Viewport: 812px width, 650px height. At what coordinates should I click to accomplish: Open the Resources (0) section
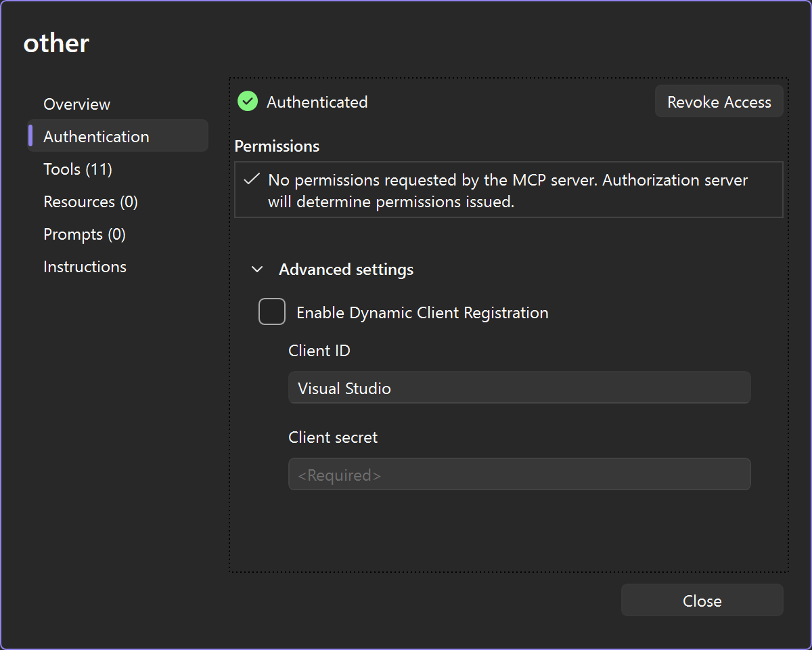pyautogui.click(x=90, y=201)
